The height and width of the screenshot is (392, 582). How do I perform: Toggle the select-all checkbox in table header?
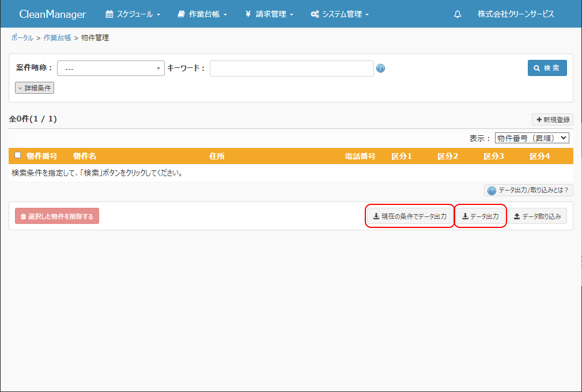coord(18,155)
